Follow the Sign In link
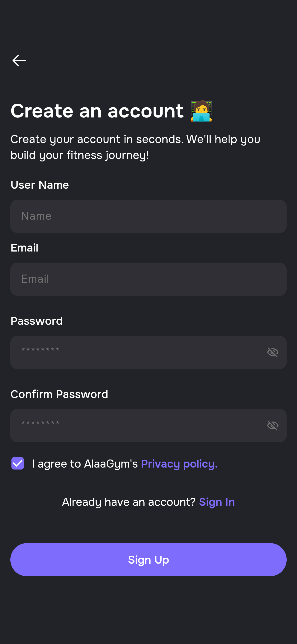Screen dimensions: 297x644 (217, 502)
